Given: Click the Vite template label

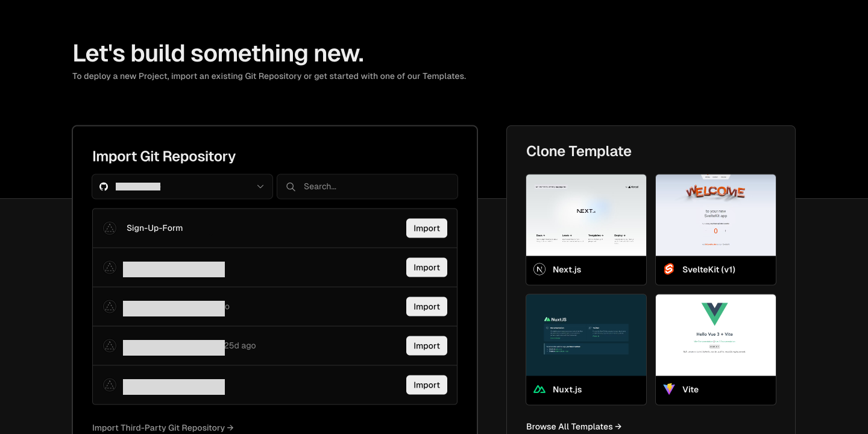Looking at the screenshot, I should click(x=691, y=389).
